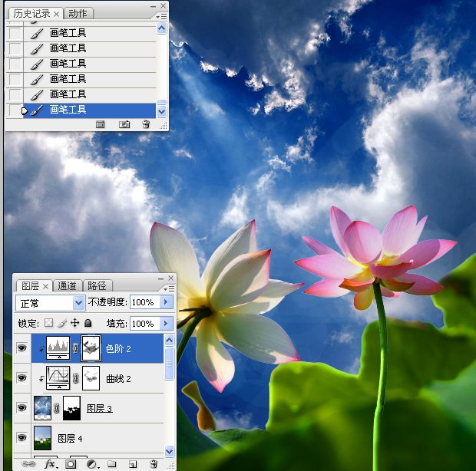Image resolution: width=476 pixels, height=471 pixels.
Task: Create a new layer group
Action: point(112,464)
